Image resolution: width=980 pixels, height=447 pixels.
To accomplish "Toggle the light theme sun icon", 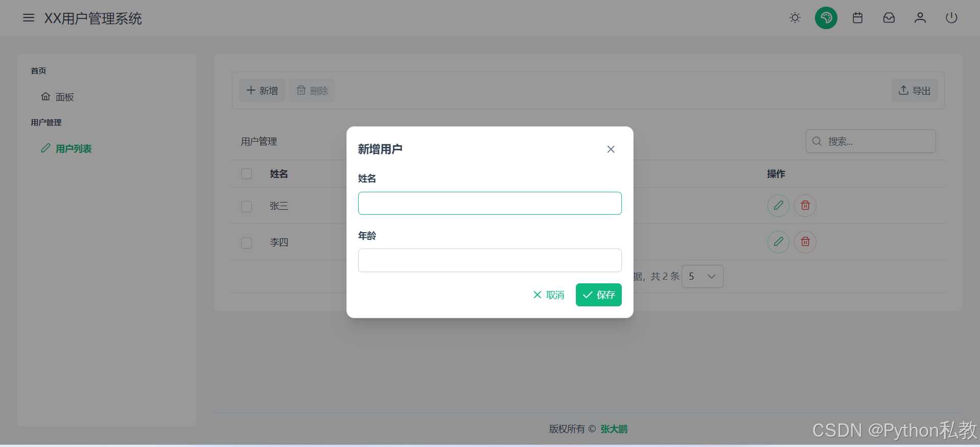I will pyautogui.click(x=795, y=18).
